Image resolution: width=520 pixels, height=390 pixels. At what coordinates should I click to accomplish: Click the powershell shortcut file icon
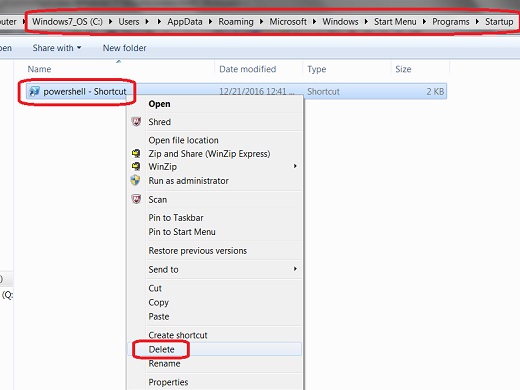click(34, 91)
